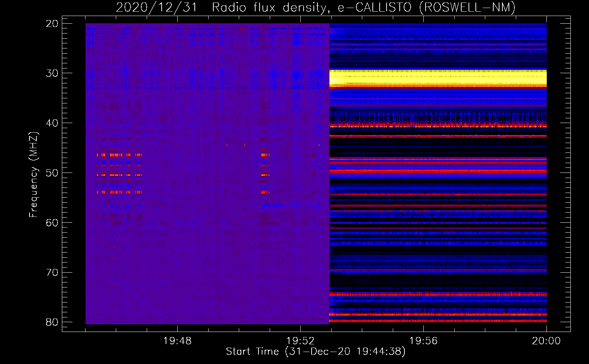Click the 19:48 time tick label
The image size is (589, 364).
[177, 341]
